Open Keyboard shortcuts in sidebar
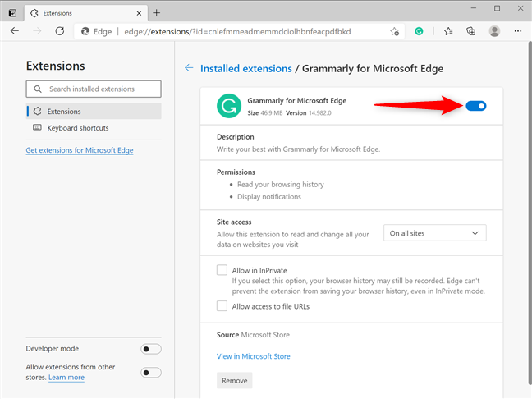532x399 pixels. click(94, 128)
